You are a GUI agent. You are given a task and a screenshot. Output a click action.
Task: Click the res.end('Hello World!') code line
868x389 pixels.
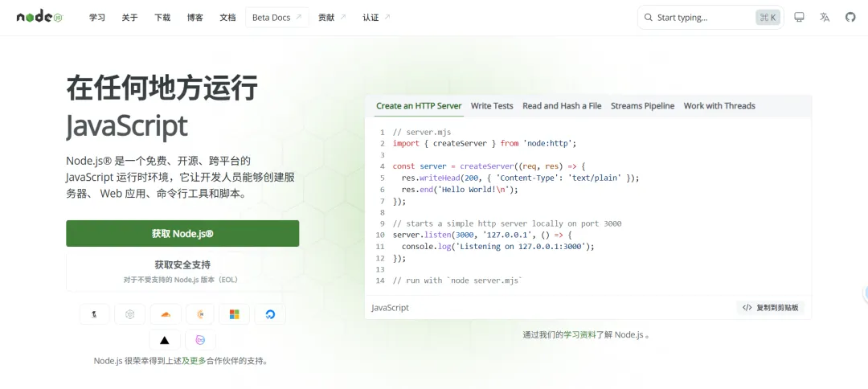(460, 189)
